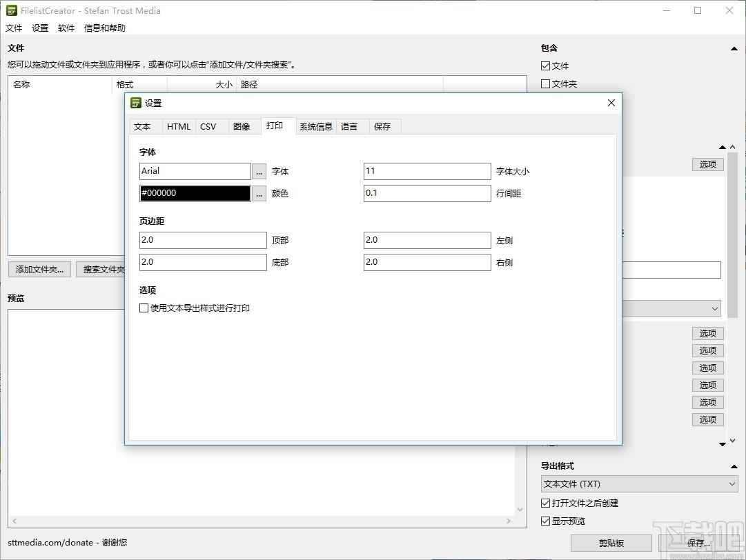
Task: Enable 使用文本导出样式进行打印 checkbox
Action: point(144,308)
